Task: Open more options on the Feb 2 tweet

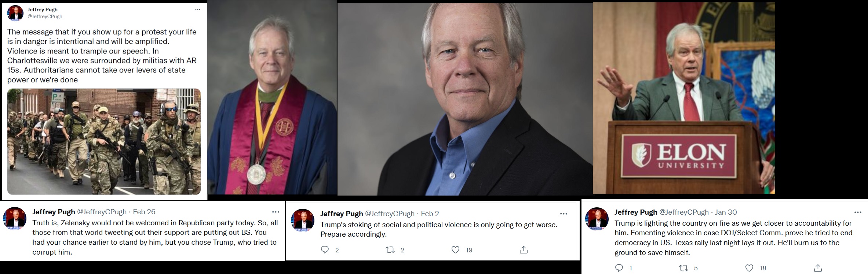Action: click(x=564, y=214)
